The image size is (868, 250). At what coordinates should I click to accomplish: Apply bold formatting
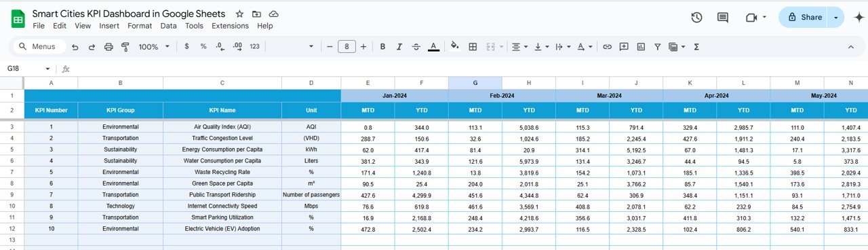(x=382, y=47)
